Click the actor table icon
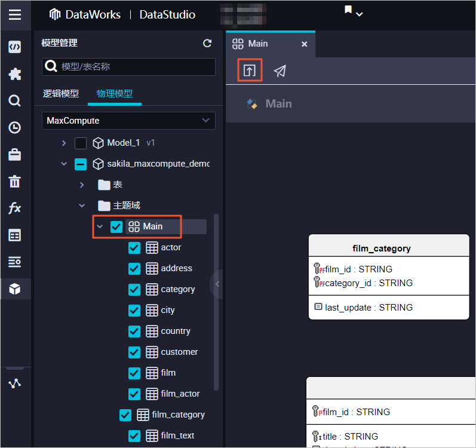 (152, 248)
